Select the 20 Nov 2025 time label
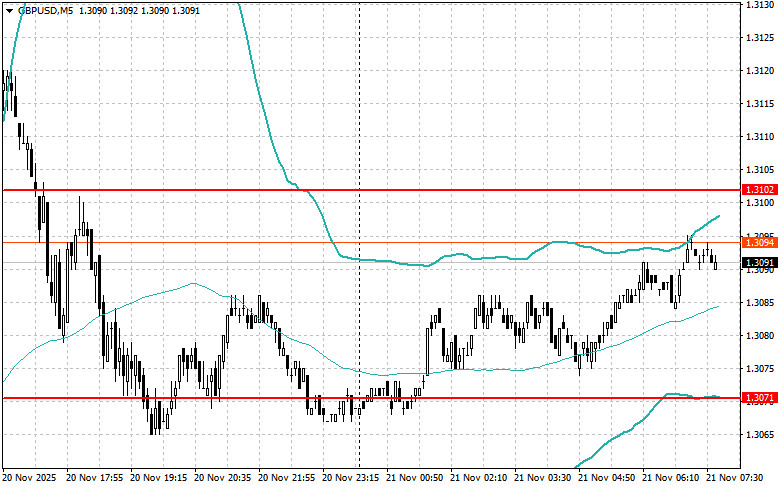 (30, 478)
